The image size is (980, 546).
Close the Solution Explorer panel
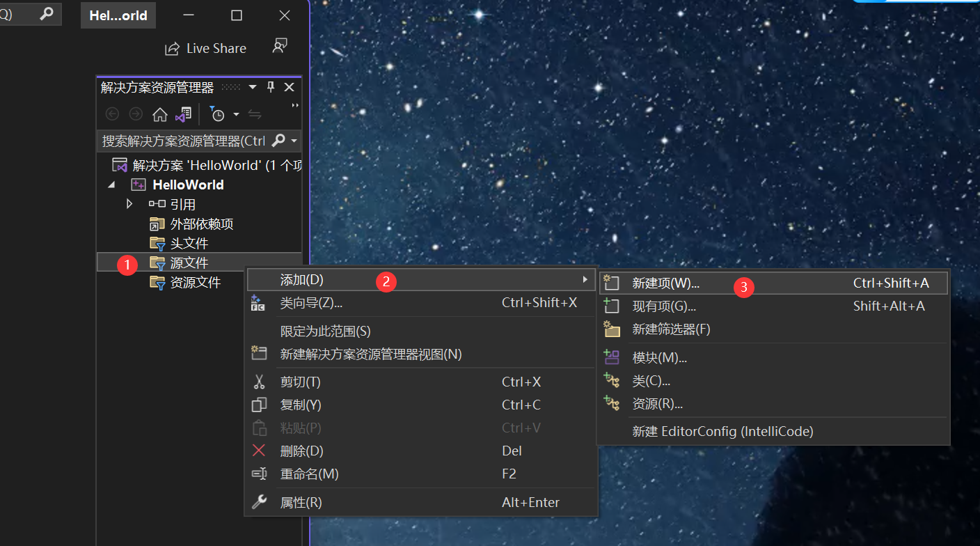(290, 87)
